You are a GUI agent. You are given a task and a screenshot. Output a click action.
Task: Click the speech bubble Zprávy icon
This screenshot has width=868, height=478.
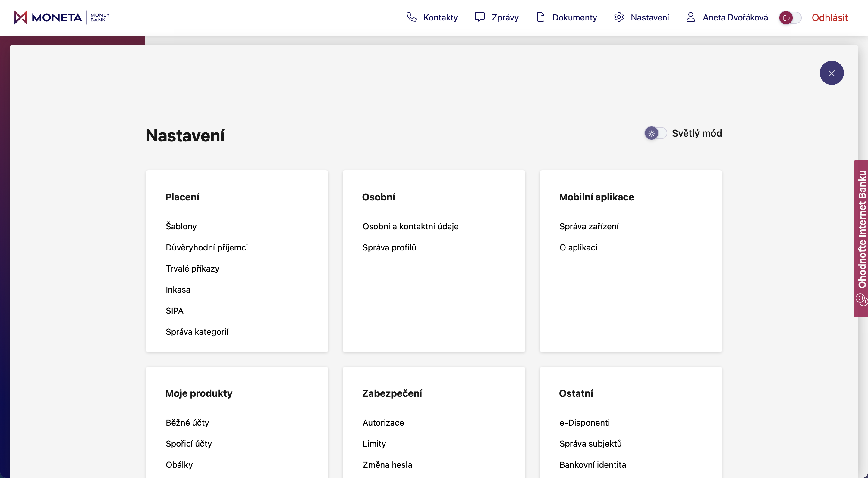[x=480, y=17]
